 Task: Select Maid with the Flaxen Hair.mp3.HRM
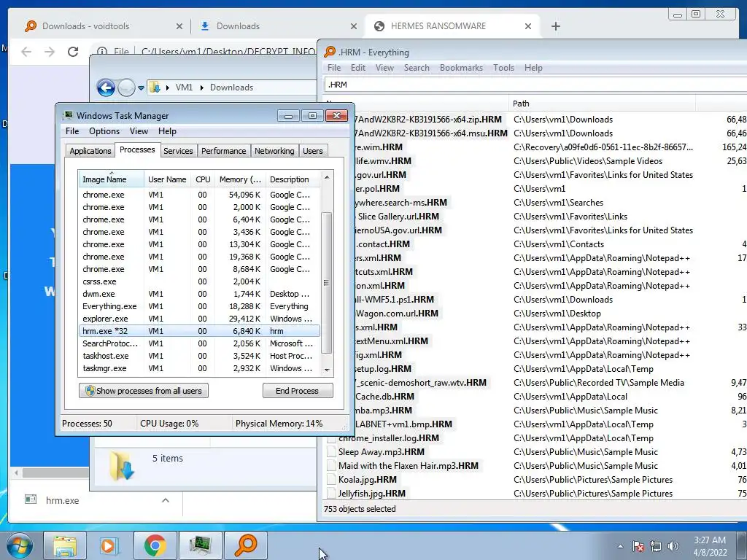click(409, 466)
